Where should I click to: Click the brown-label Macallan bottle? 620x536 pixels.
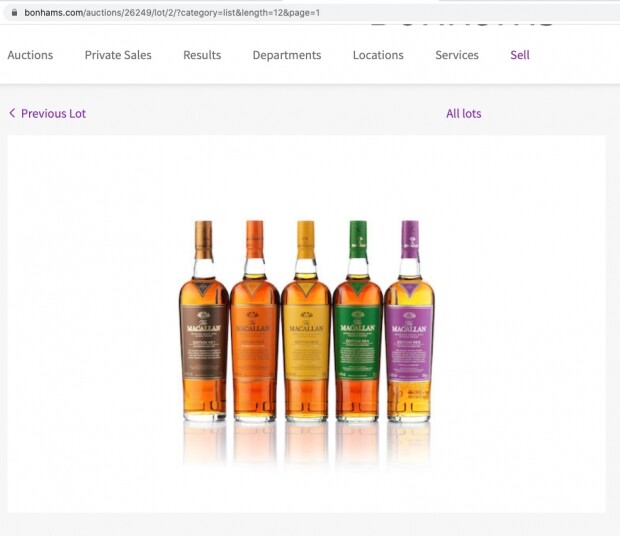pos(204,321)
